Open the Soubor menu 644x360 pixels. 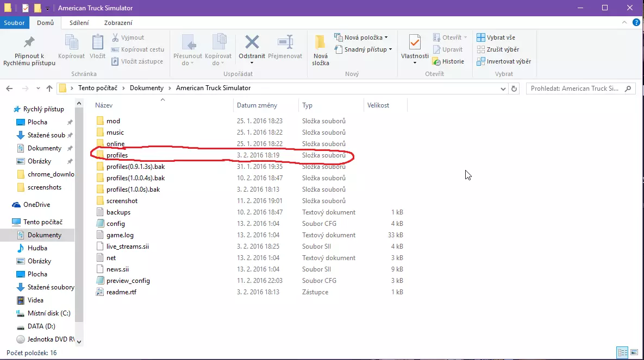[14, 23]
